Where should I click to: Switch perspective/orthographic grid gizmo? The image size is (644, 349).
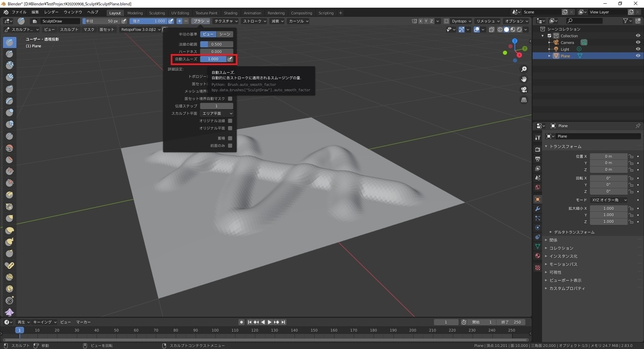[x=524, y=100]
